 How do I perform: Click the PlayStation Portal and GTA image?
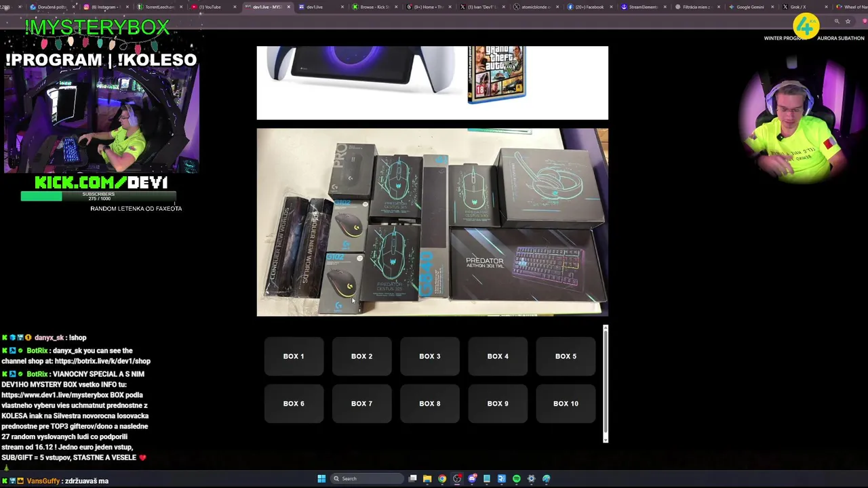(x=432, y=83)
